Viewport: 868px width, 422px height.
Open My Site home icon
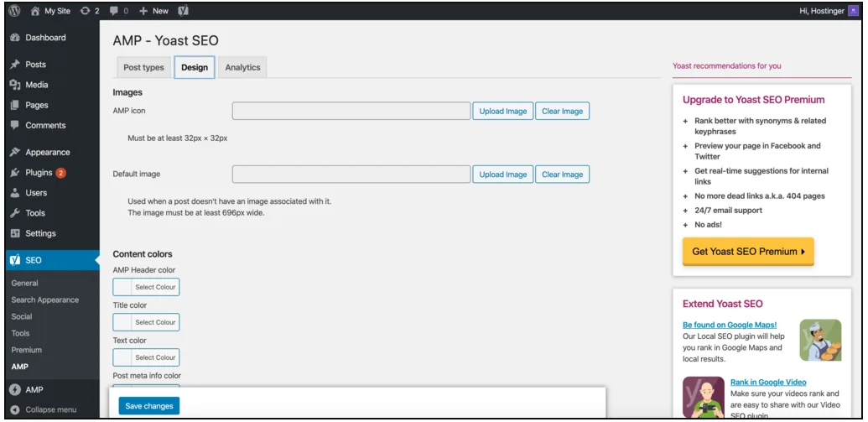click(35, 11)
